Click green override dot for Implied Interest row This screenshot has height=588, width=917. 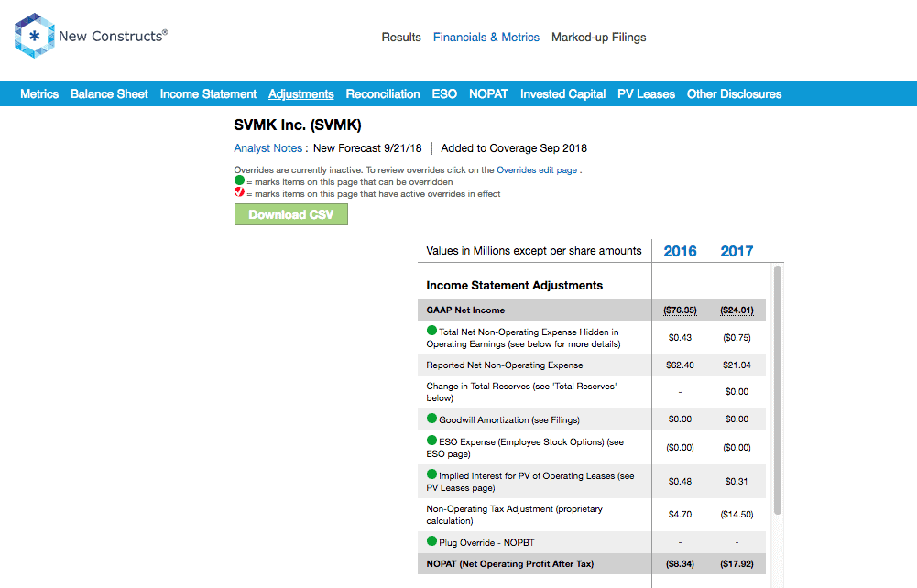pos(431,474)
